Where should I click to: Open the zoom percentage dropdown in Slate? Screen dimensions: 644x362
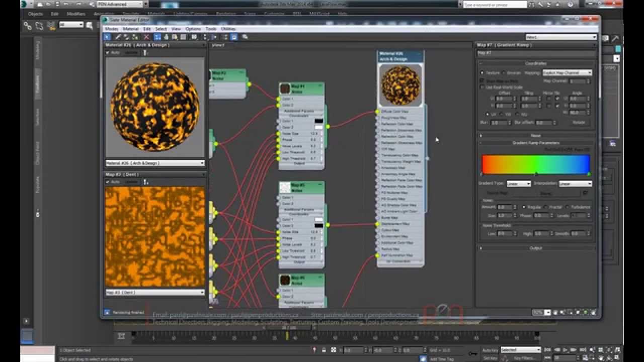pyautogui.click(x=548, y=312)
